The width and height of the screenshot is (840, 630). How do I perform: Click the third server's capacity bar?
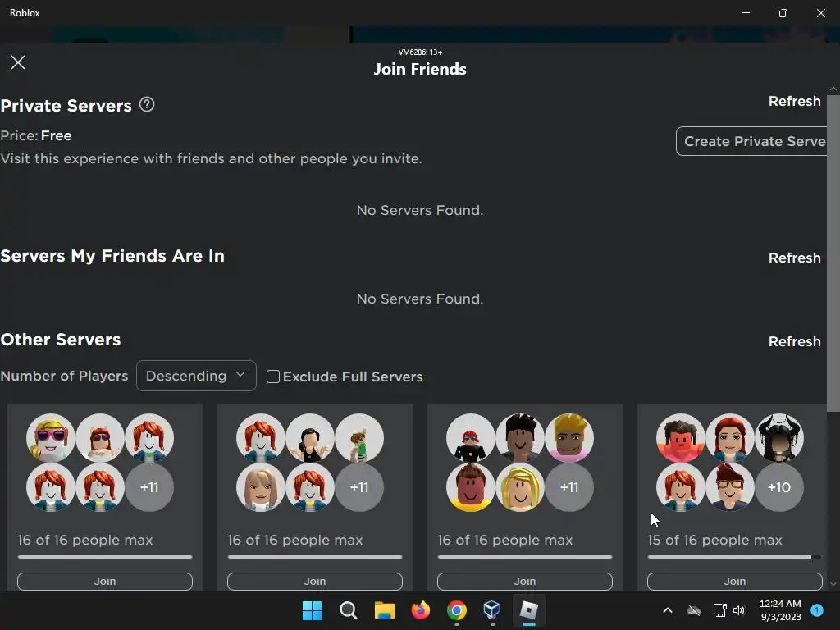[x=525, y=557]
